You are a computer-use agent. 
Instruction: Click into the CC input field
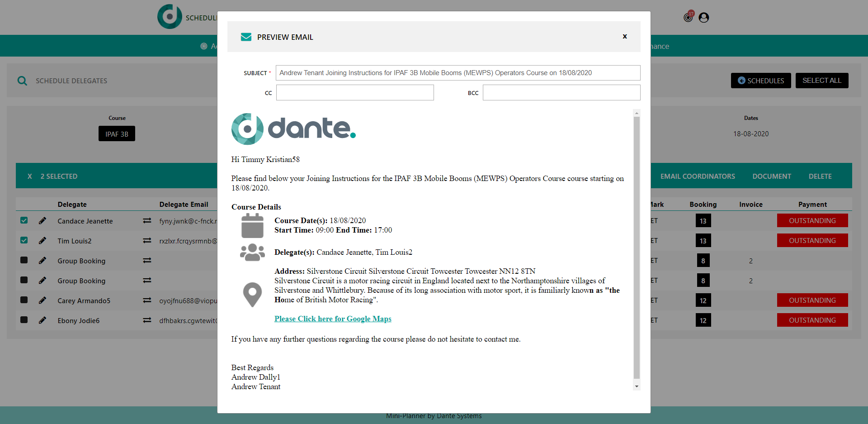[x=354, y=92]
